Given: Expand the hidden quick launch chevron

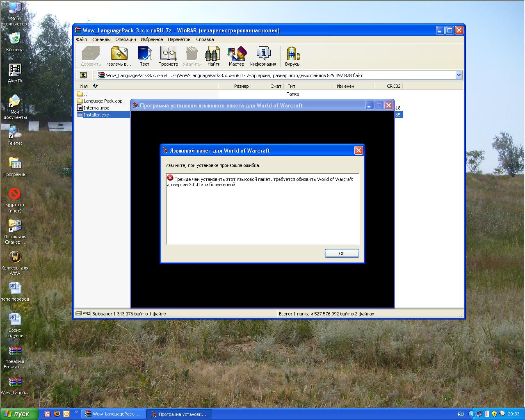Looking at the screenshot, I should point(76,411).
